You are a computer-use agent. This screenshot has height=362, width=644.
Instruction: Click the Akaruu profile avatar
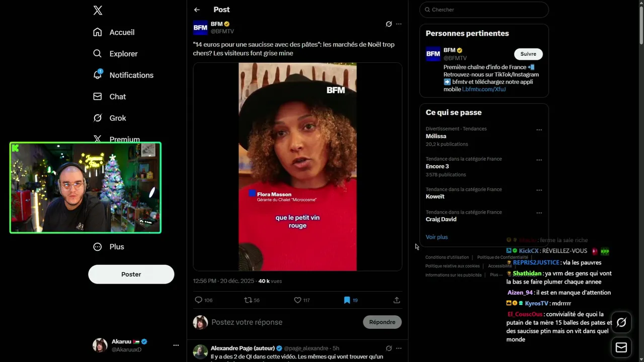[100, 345]
